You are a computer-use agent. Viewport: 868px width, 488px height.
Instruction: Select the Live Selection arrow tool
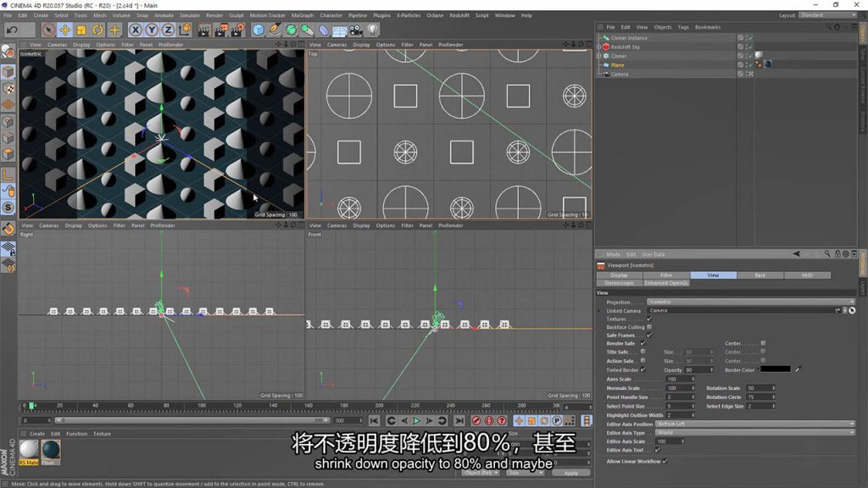click(x=48, y=30)
